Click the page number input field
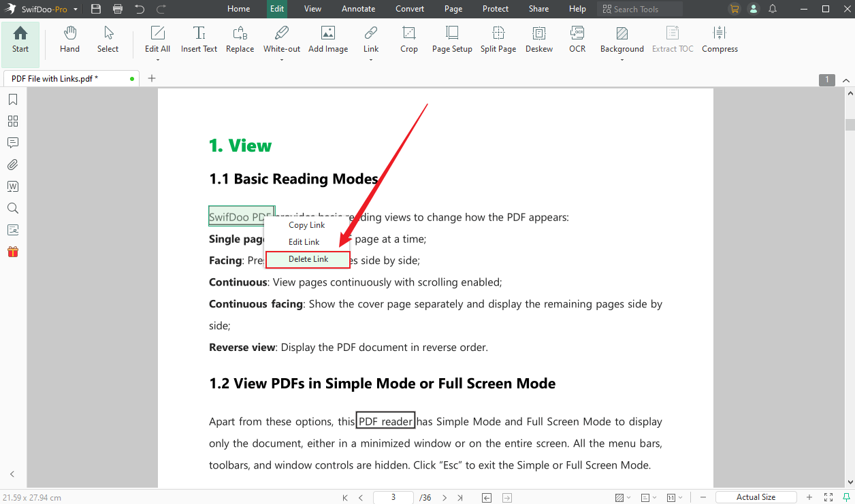Screen dimensions: 855x504 click(393, 497)
